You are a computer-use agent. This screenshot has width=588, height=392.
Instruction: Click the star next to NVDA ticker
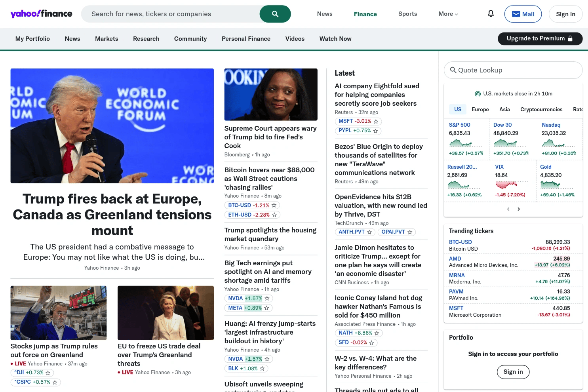coord(267,298)
